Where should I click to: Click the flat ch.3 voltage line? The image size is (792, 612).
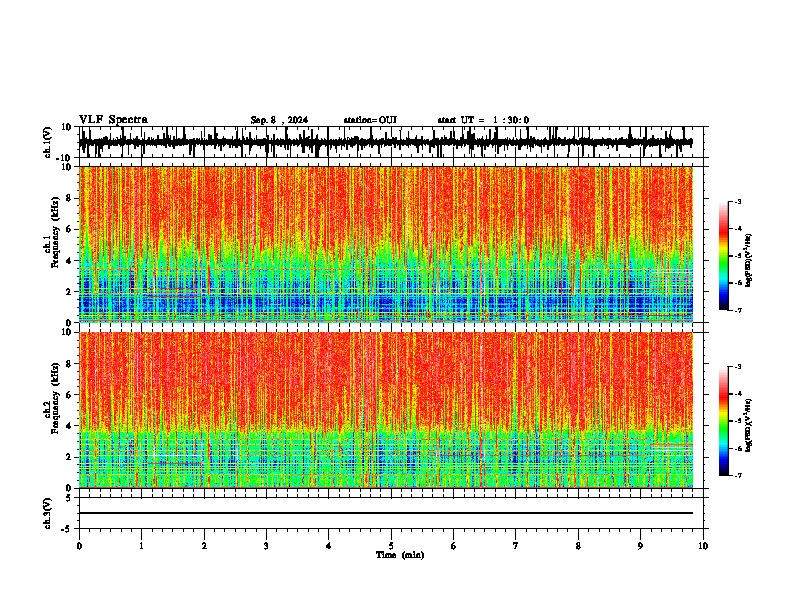386,513
